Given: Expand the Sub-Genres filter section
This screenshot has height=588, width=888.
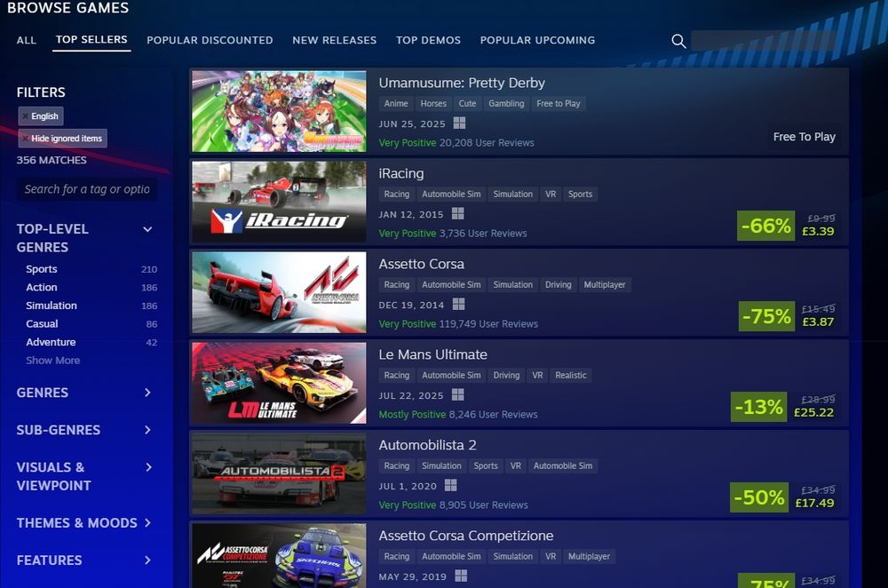Looking at the screenshot, I should point(147,430).
